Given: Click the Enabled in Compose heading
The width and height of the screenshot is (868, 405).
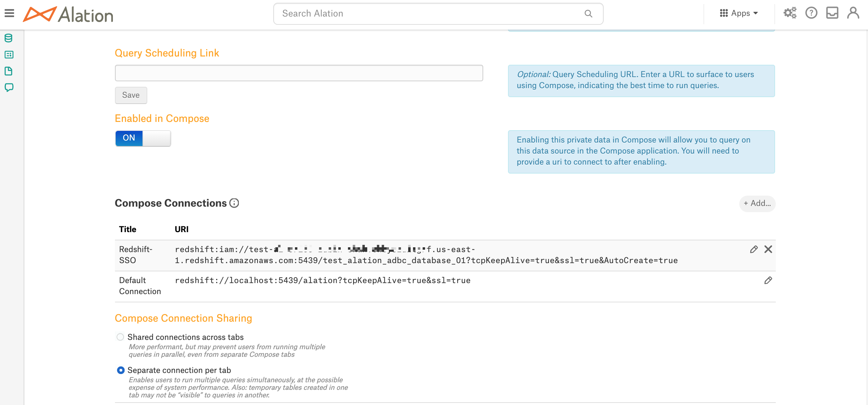Looking at the screenshot, I should (162, 118).
